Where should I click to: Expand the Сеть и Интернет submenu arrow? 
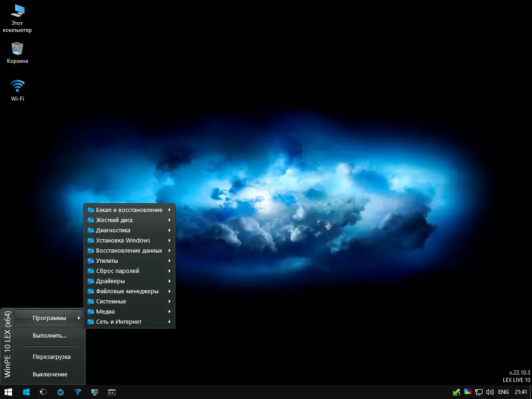169,322
